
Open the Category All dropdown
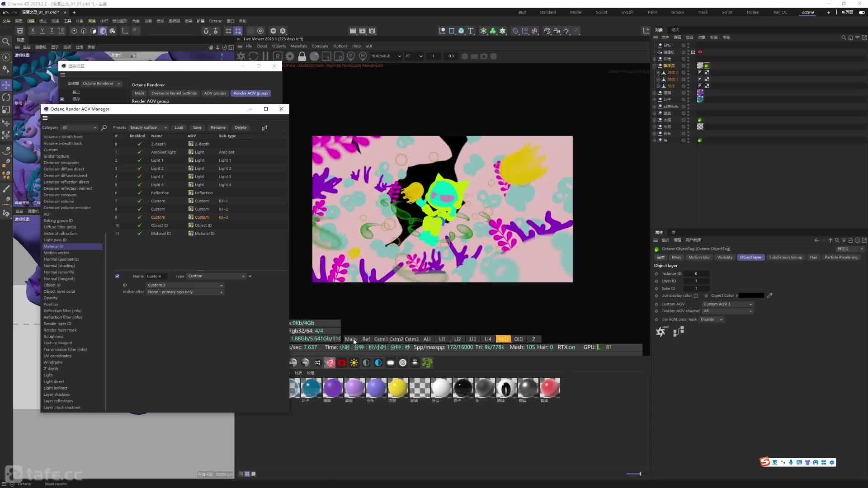coord(79,127)
